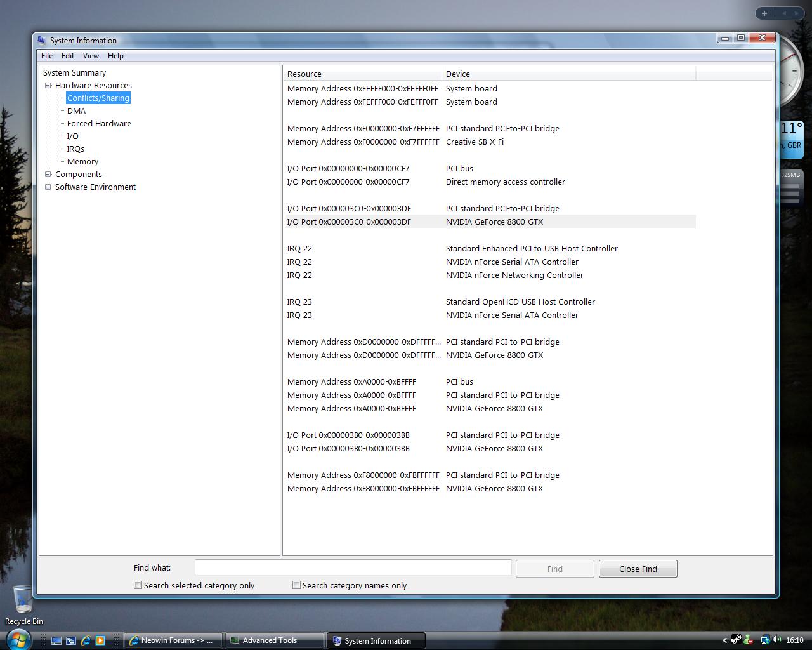Collapse the Hardware Resources tree node
The width and height of the screenshot is (812, 650).
coord(48,85)
